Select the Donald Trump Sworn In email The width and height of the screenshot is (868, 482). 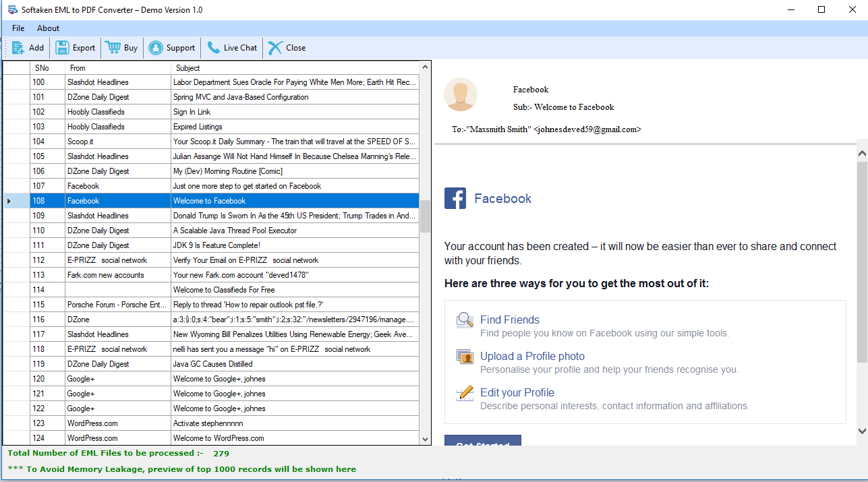[x=211, y=216]
